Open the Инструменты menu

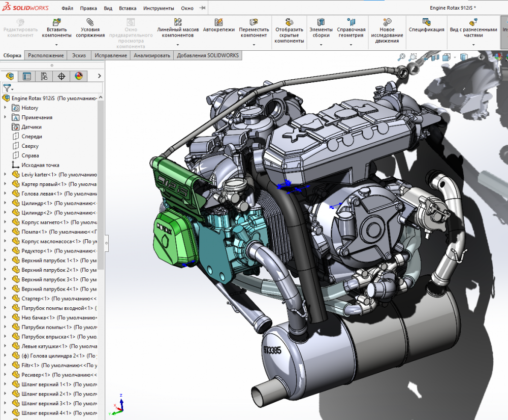tap(158, 8)
